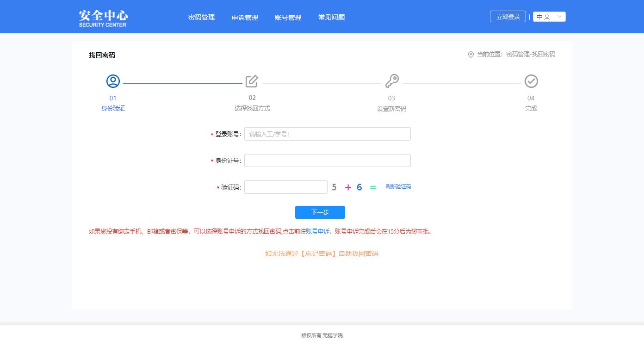
Task: Click the 刷新验证码 link
Action: (x=398, y=187)
